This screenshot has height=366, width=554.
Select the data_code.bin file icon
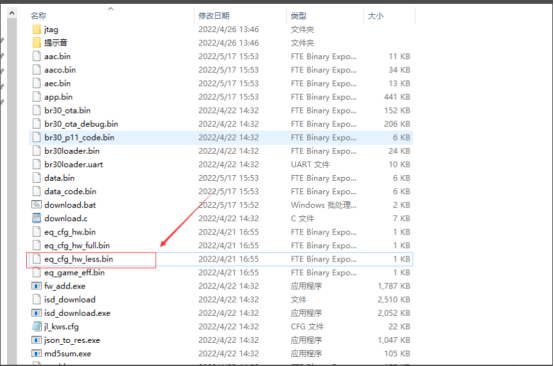point(36,191)
